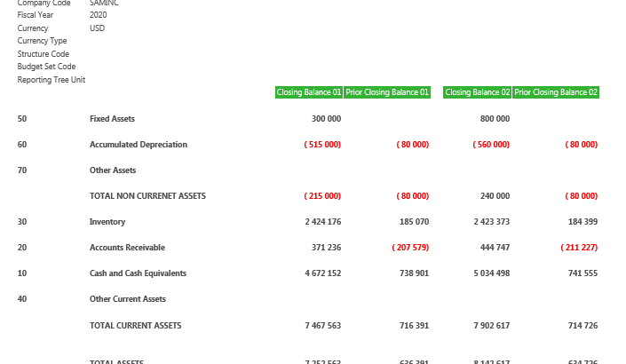This screenshot has width=626, height=364.
Task: Click total non-current value ( 215 000)
Action: [x=322, y=196]
